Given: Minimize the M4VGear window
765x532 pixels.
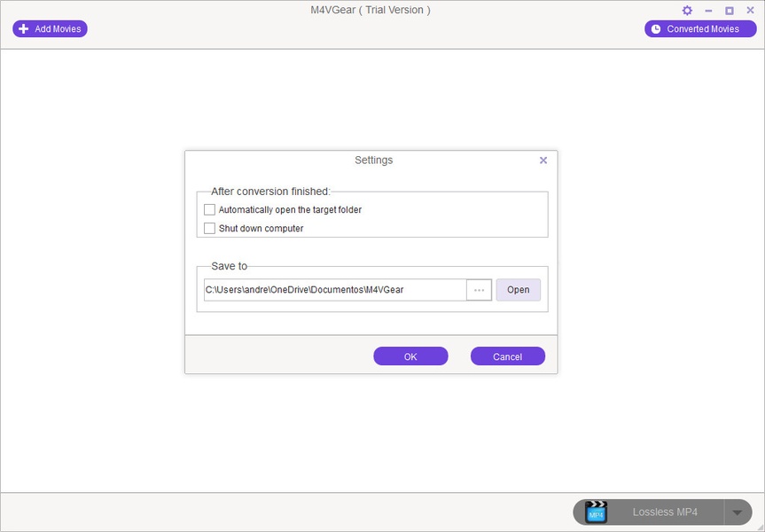Looking at the screenshot, I should click(x=708, y=11).
